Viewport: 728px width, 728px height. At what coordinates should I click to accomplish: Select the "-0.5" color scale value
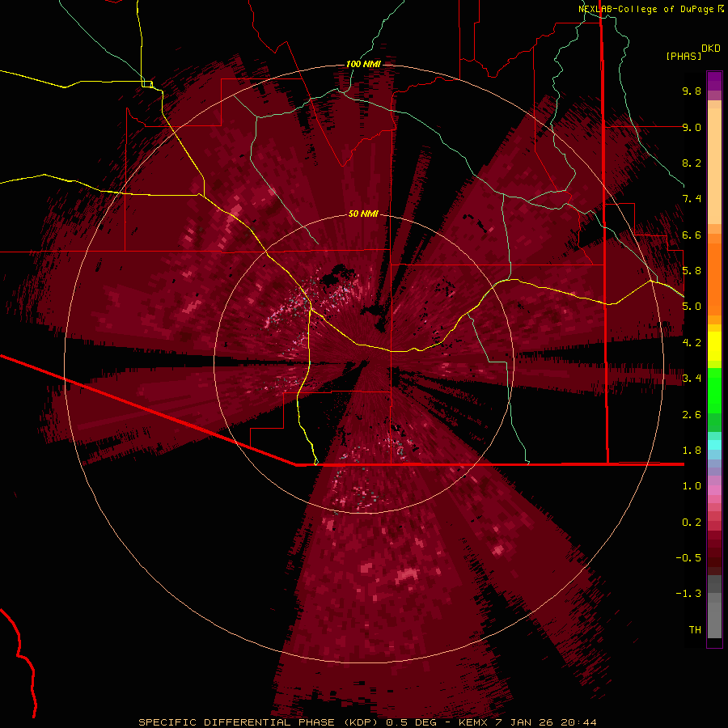point(688,558)
